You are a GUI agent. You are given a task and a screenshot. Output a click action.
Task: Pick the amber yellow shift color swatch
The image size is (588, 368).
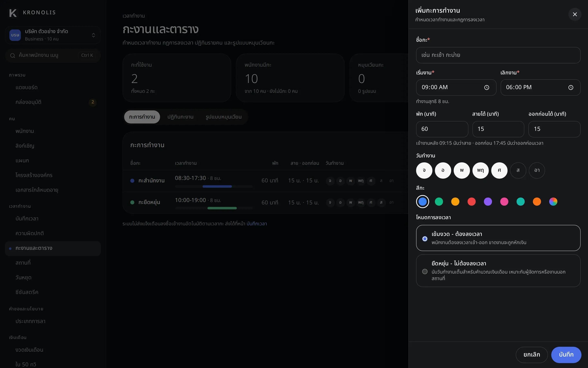(455, 202)
